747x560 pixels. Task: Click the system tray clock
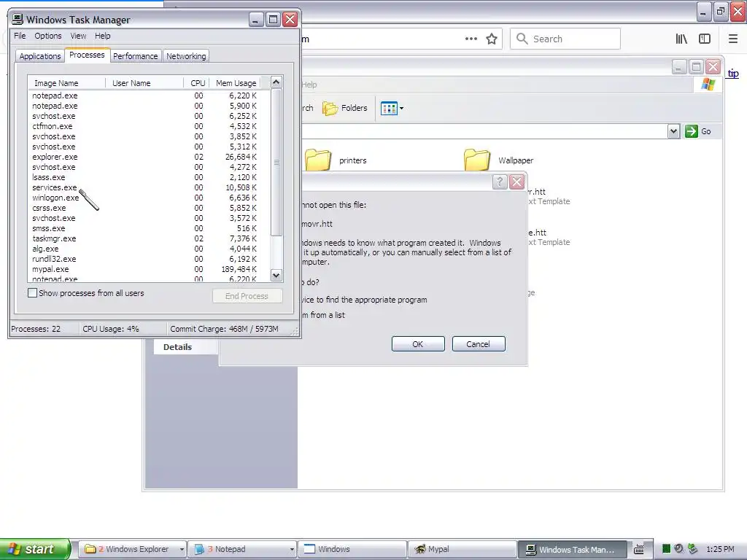click(720, 549)
